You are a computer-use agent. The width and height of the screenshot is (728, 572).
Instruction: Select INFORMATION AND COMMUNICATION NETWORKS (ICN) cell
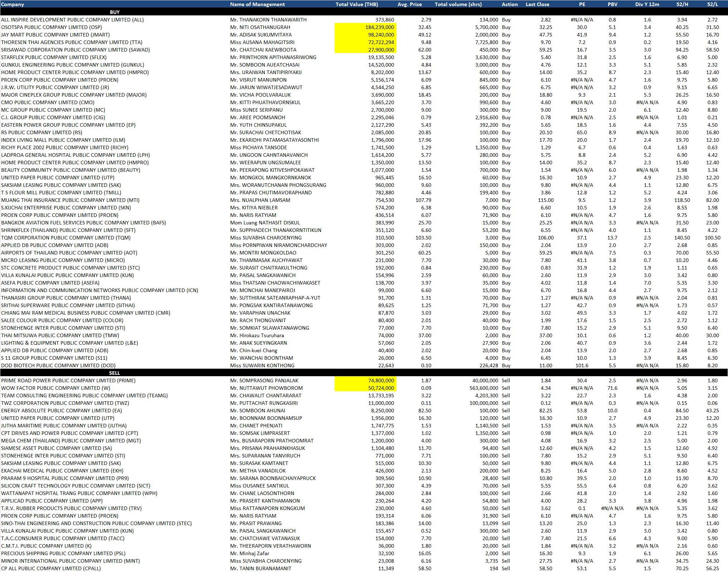coord(100,290)
